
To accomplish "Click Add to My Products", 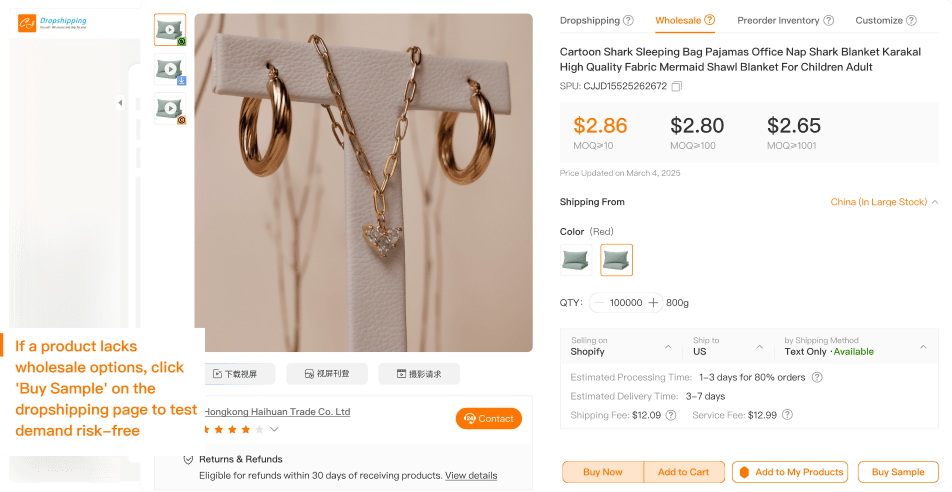I will click(791, 472).
